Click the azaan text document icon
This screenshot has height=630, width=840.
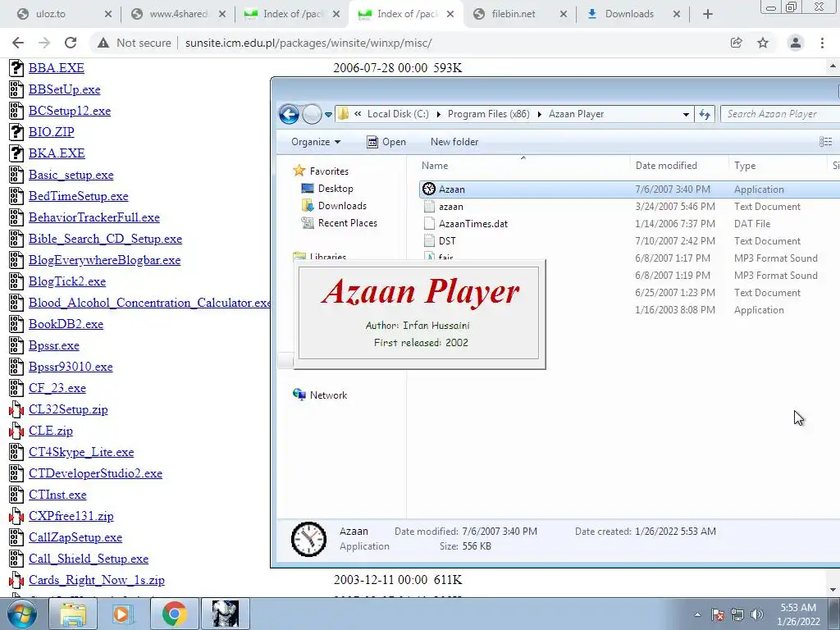point(428,206)
